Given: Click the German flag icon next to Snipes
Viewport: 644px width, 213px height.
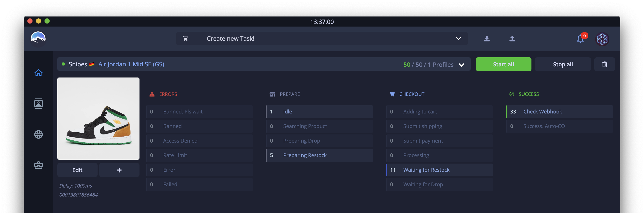Looking at the screenshot, I should 92,64.
